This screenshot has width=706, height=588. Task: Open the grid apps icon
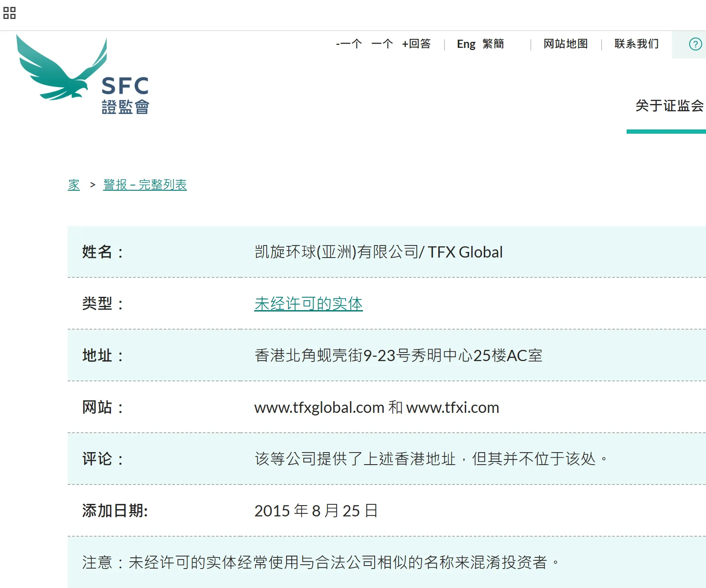pos(9,13)
